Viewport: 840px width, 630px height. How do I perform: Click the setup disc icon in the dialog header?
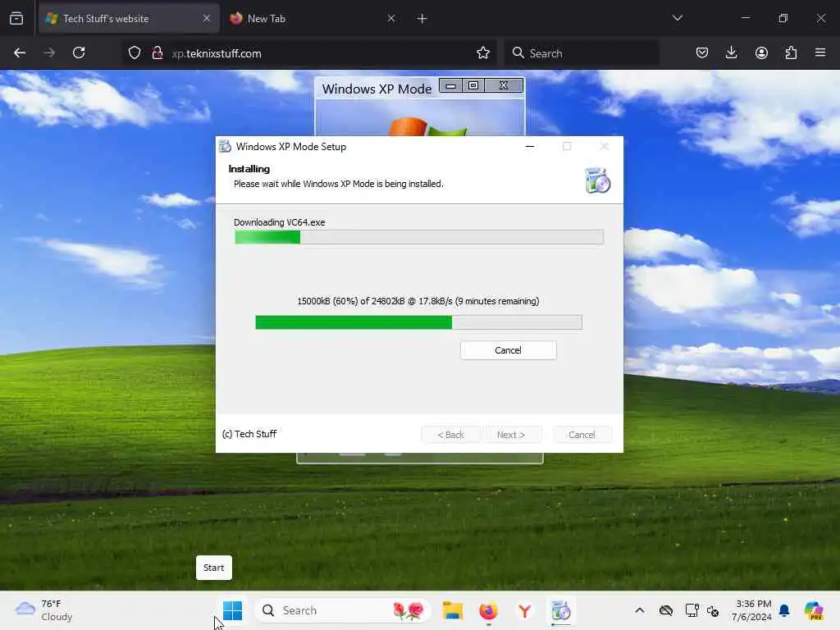tap(597, 180)
